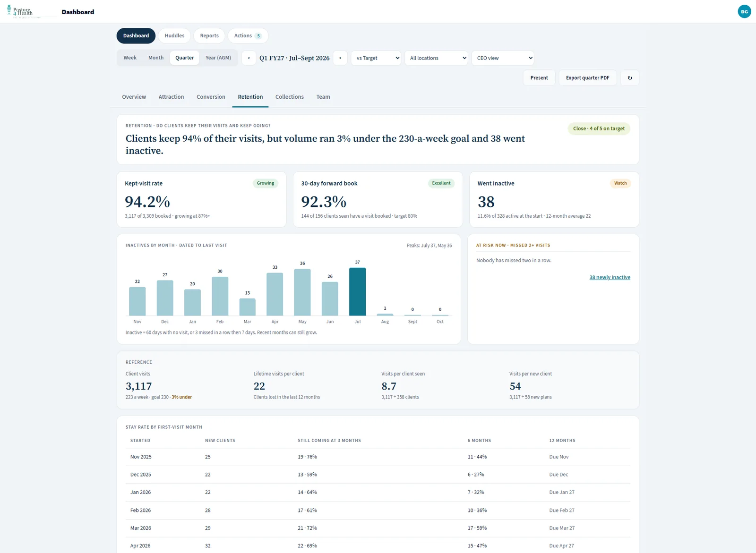Screen dimensions: 756x553
Task: Open the CEO view dropdown
Action: 503,58
